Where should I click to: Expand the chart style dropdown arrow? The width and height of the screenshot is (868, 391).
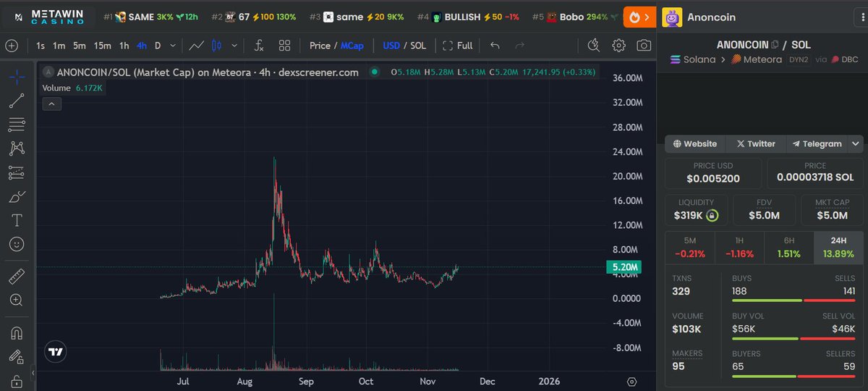point(234,46)
